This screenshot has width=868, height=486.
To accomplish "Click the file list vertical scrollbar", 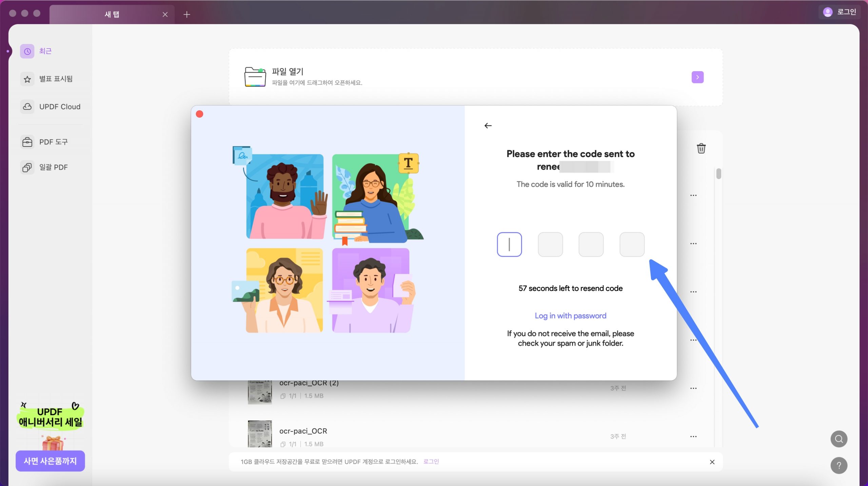I will 718,174.
